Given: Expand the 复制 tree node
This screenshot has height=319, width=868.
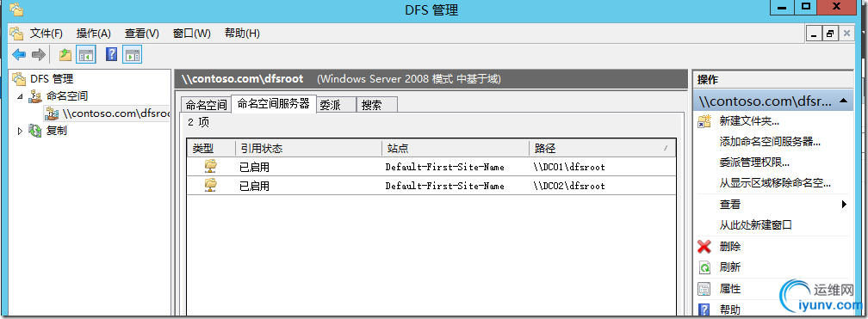Looking at the screenshot, I should 21,131.
